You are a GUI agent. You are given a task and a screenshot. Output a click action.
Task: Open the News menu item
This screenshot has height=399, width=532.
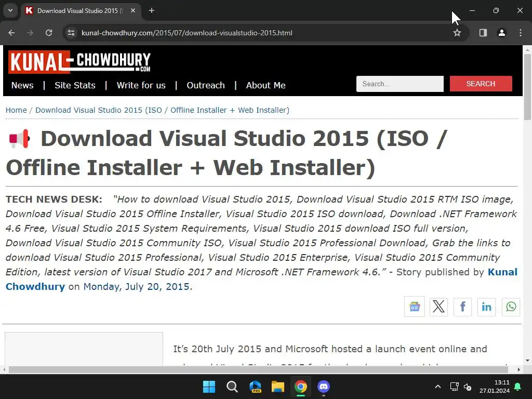[22, 85]
